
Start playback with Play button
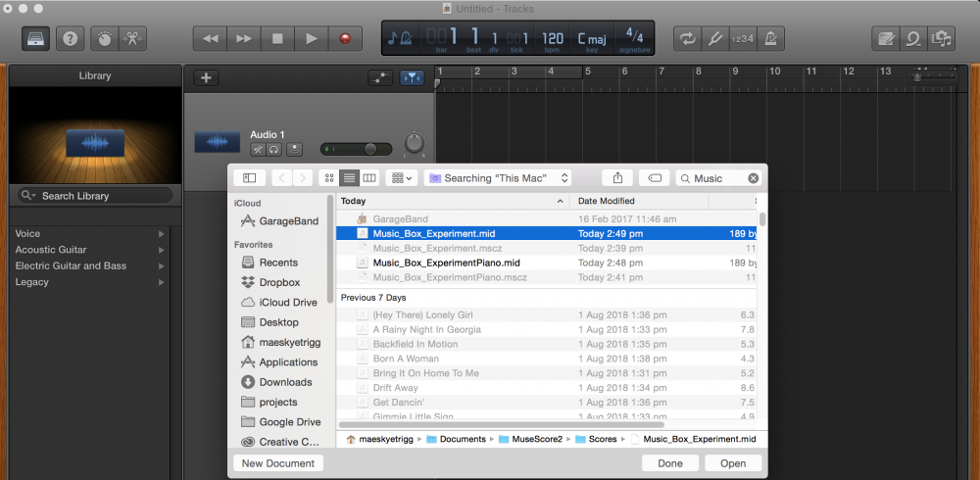click(x=312, y=39)
